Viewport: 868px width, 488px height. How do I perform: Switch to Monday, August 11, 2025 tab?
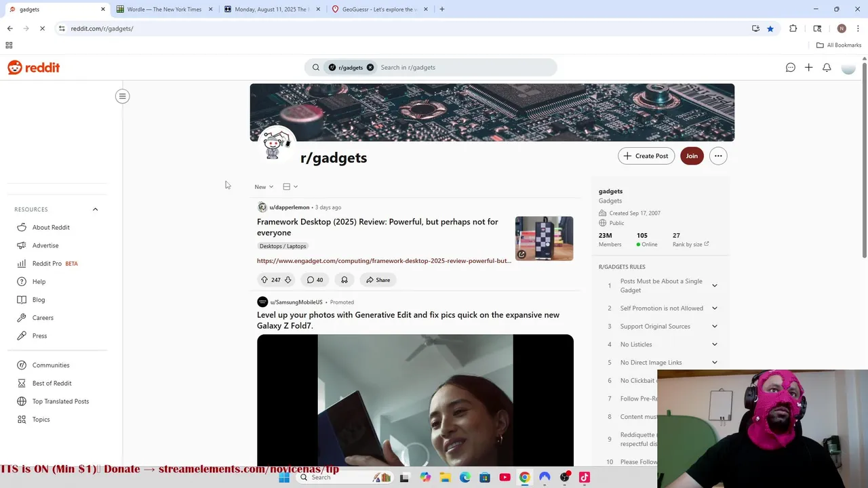(271, 9)
